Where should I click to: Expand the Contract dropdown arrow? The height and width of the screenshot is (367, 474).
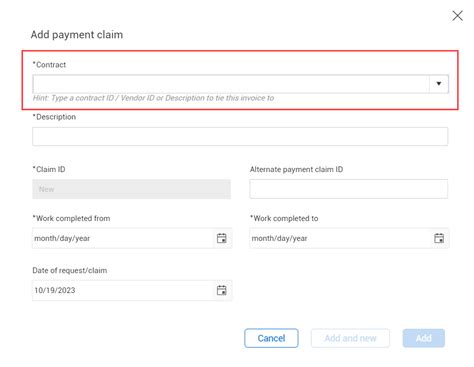click(439, 83)
